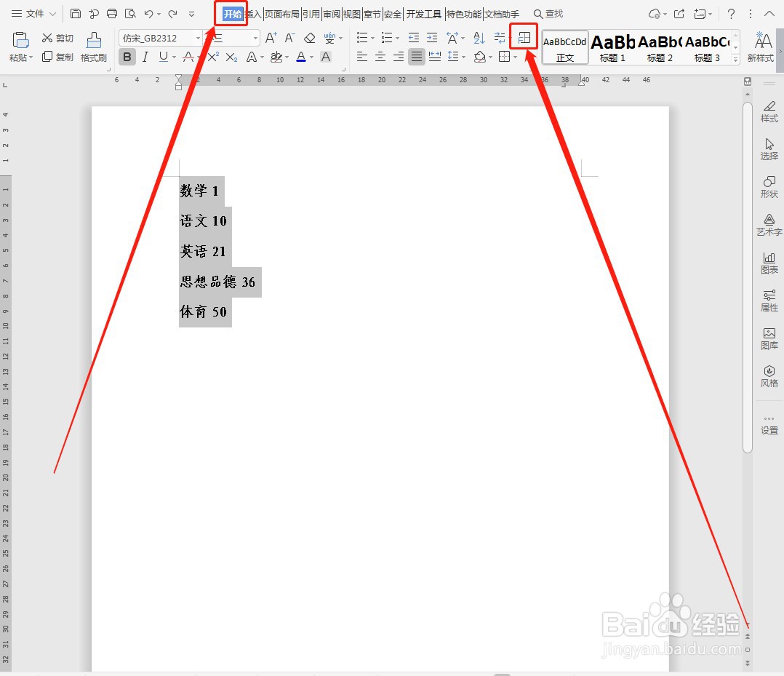
Task: Click the 新样式 new style button
Action: tap(761, 47)
